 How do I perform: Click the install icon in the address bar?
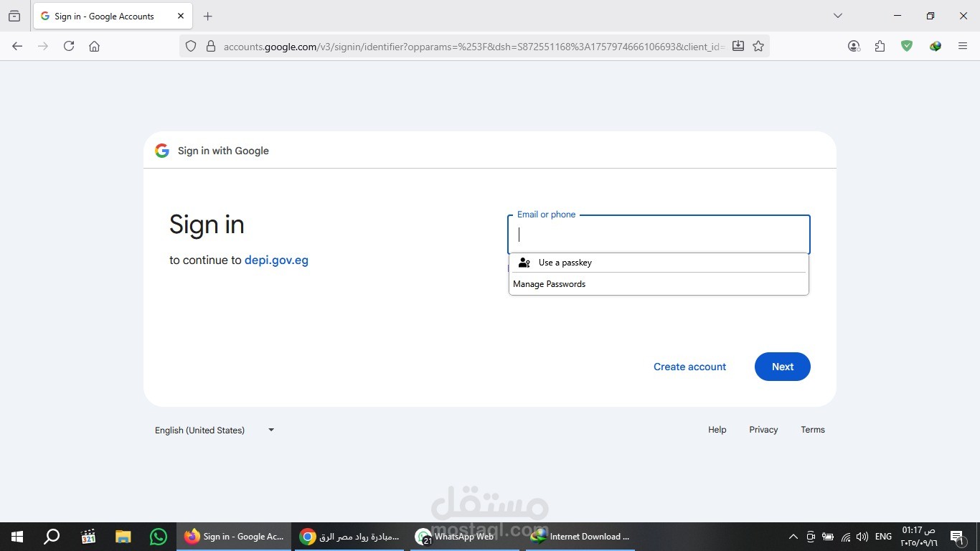coord(738,46)
